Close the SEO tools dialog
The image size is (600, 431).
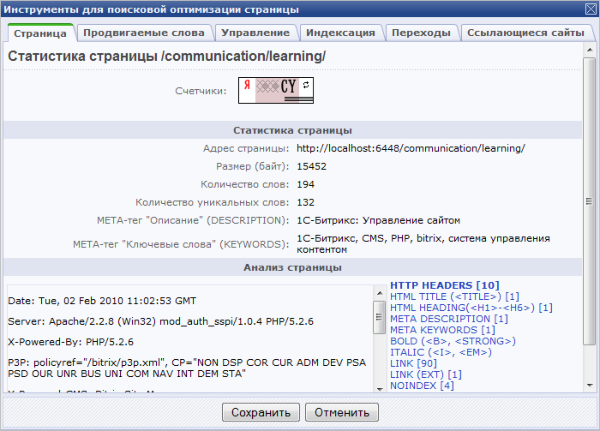591,9
